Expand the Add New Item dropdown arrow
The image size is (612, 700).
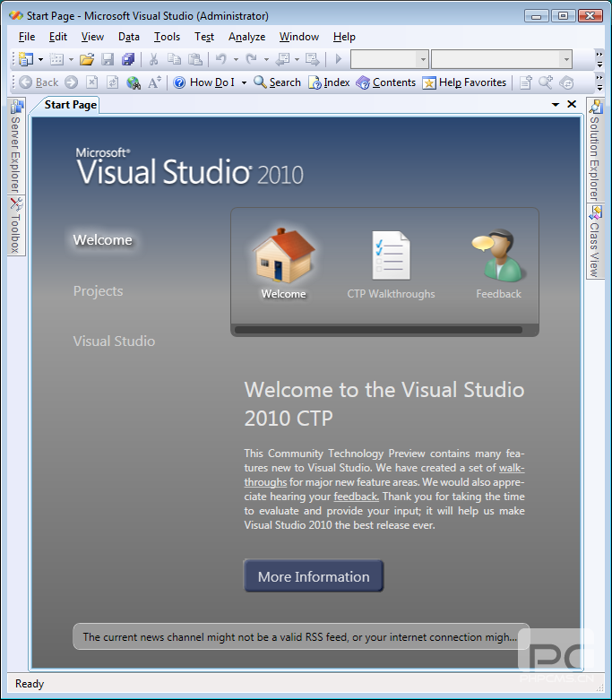(x=71, y=59)
